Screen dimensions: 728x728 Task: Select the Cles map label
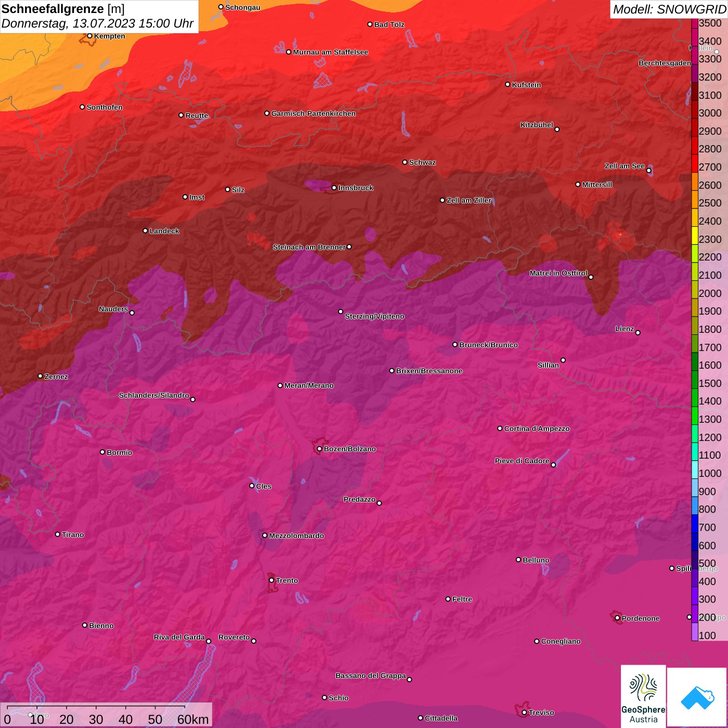(x=264, y=486)
